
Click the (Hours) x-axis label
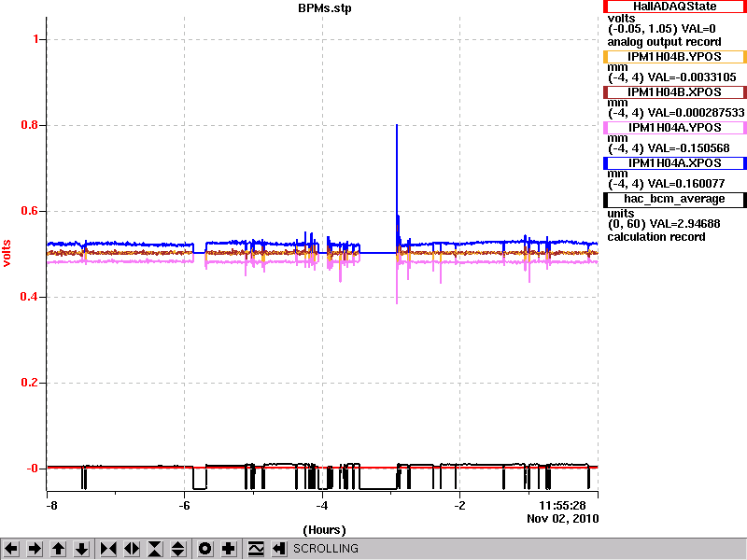(324, 530)
